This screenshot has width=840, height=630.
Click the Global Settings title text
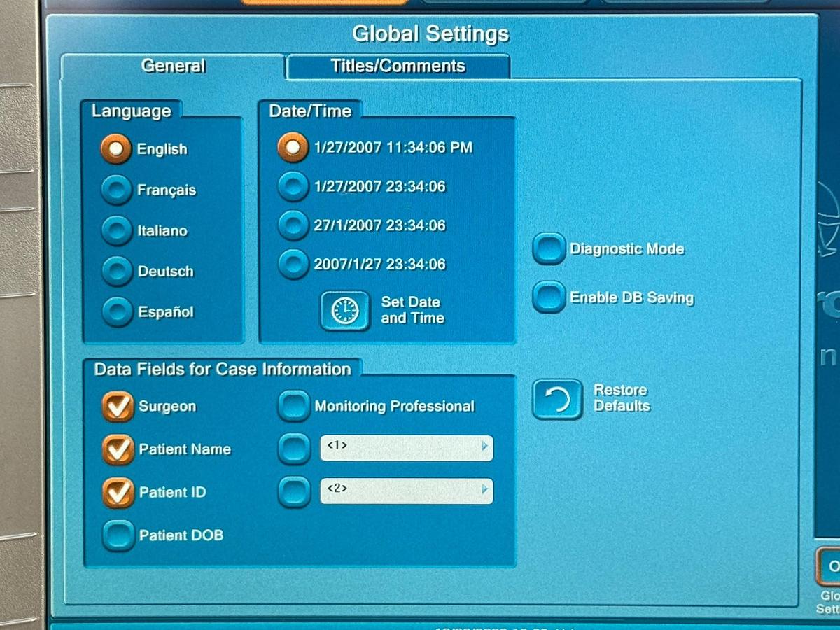pos(430,33)
